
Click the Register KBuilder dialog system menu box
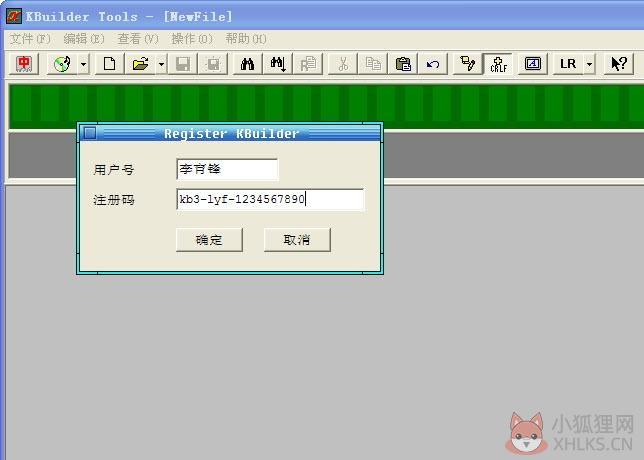(90, 133)
